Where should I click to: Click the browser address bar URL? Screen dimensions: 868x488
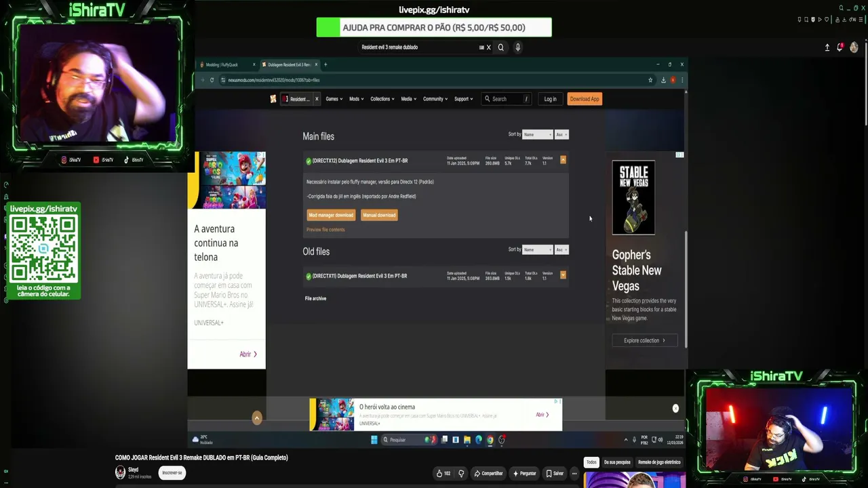point(274,80)
